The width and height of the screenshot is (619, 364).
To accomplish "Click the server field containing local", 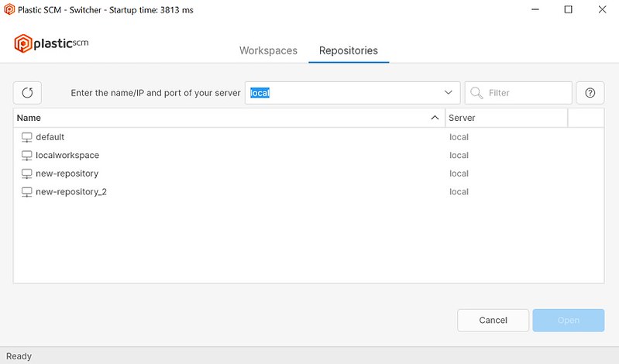I will point(352,93).
